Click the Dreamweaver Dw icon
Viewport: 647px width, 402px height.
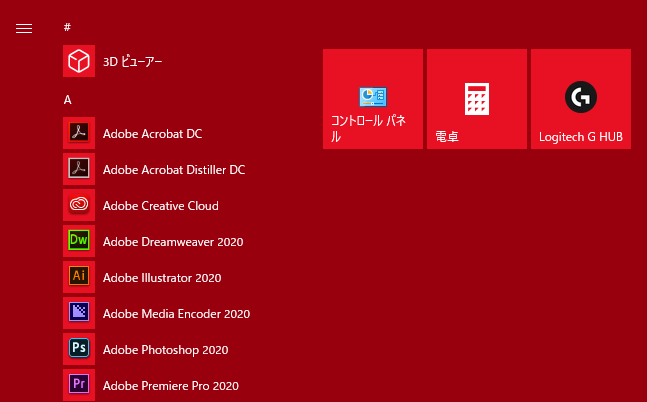click(x=79, y=241)
